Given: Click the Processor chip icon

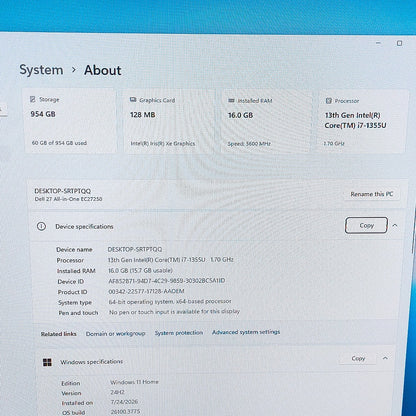Looking at the screenshot, I should [329, 101].
